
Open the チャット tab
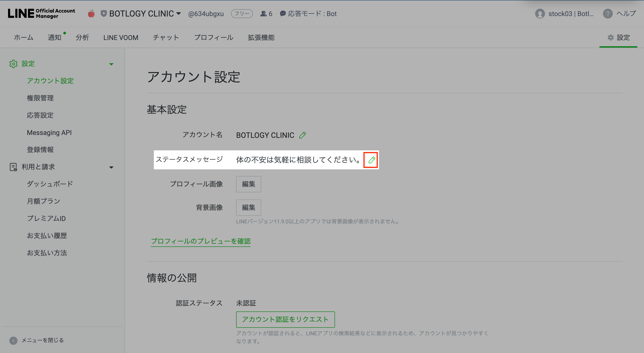[166, 38]
